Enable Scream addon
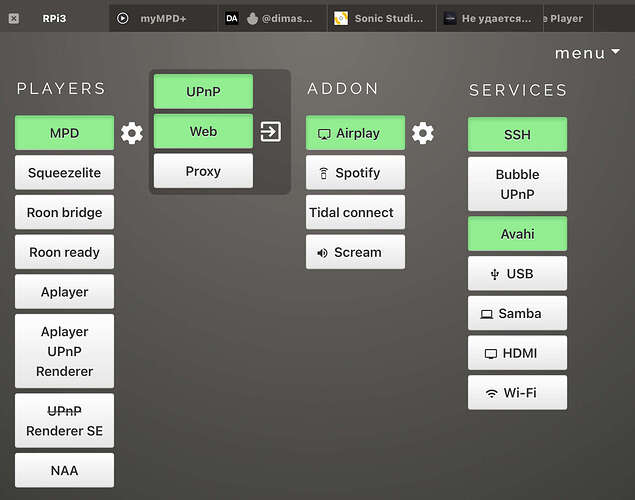Image resolution: width=635 pixels, height=500 pixels. tap(355, 252)
